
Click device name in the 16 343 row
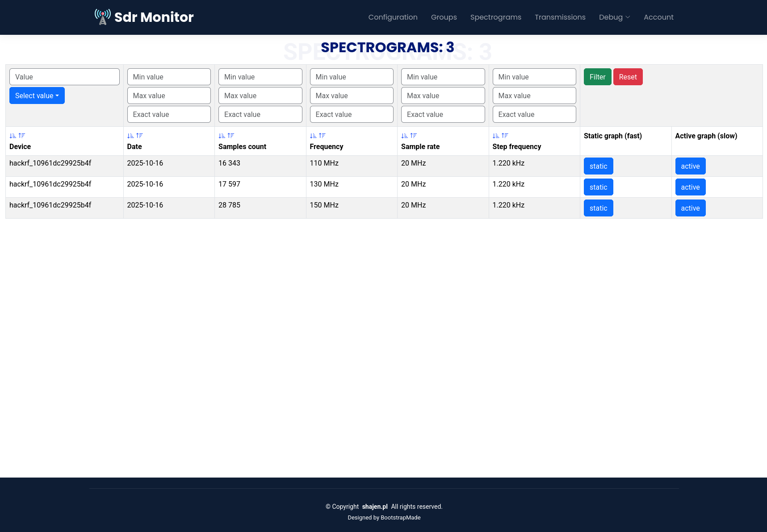[50, 163]
